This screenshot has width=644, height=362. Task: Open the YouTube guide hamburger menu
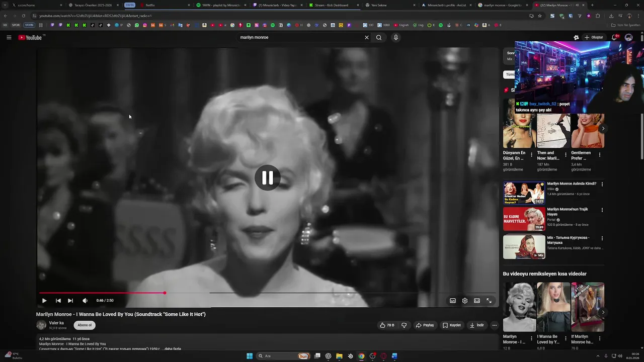tap(9, 37)
